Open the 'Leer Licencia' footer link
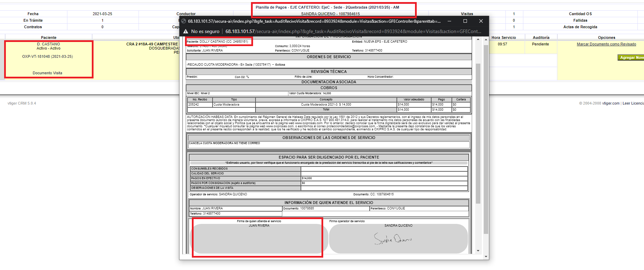 pos(633,103)
